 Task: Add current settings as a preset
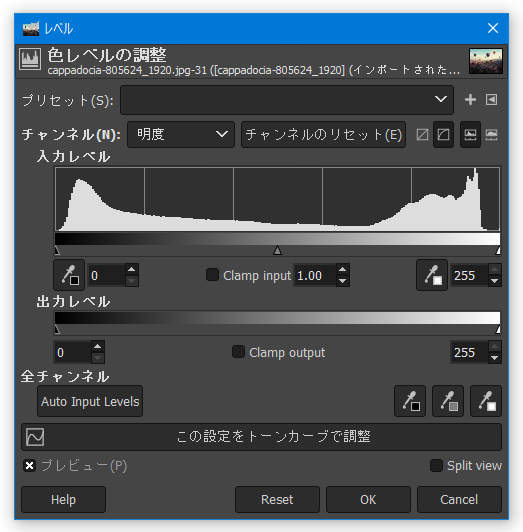[x=470, y=100]
